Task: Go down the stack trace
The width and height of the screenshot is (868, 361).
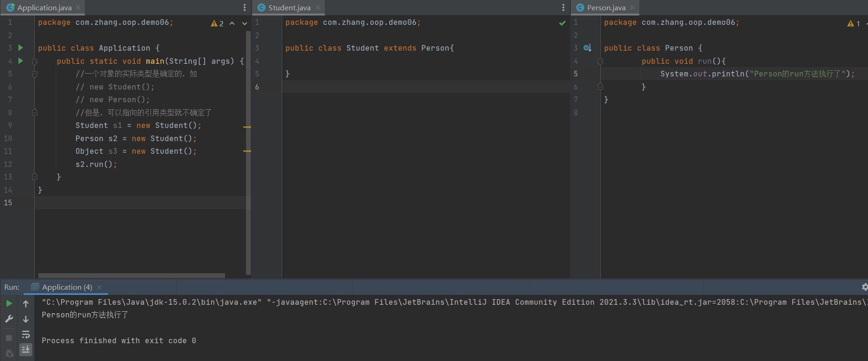Action: pyautogui.click(x=26, y=319)
